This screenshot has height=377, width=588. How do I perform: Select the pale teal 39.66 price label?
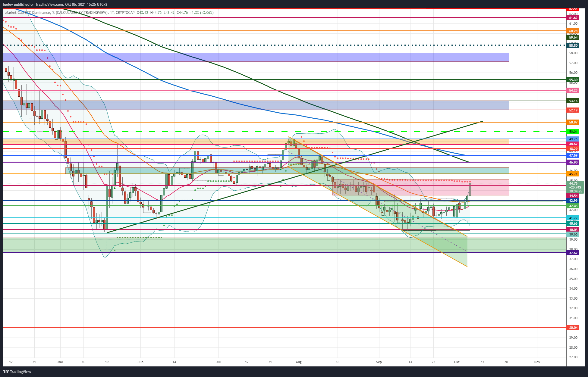tap(573, 234)
